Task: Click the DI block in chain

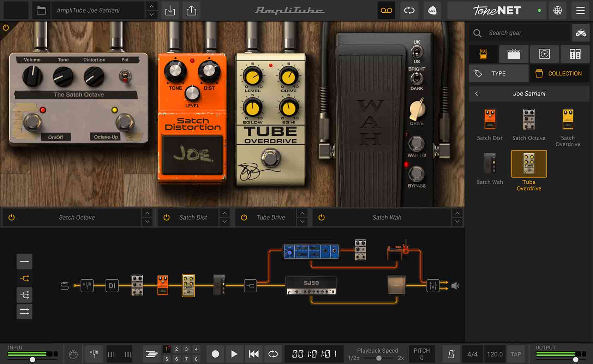Action: pyautogui.click(x=112, y=285)
